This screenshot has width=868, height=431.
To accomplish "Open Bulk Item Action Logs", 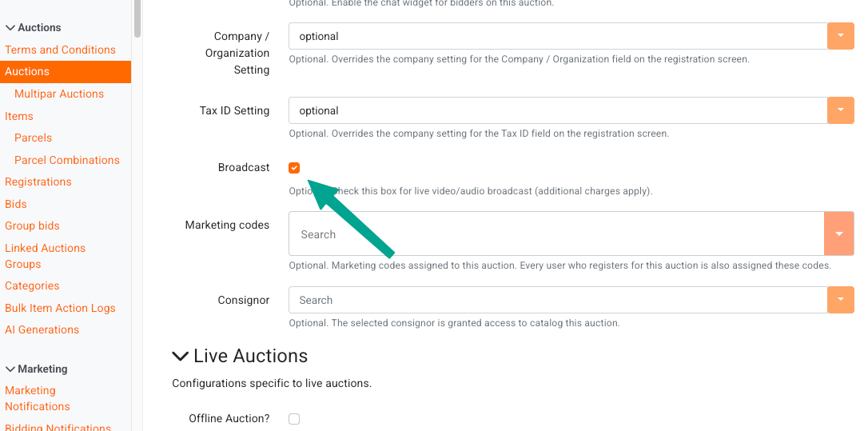I will point(60,308).
